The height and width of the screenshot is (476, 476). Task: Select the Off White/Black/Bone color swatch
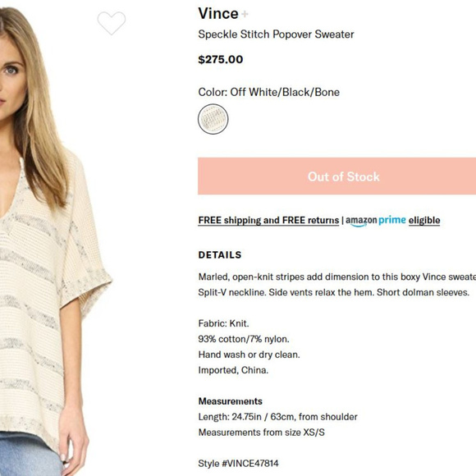point(213,119)
